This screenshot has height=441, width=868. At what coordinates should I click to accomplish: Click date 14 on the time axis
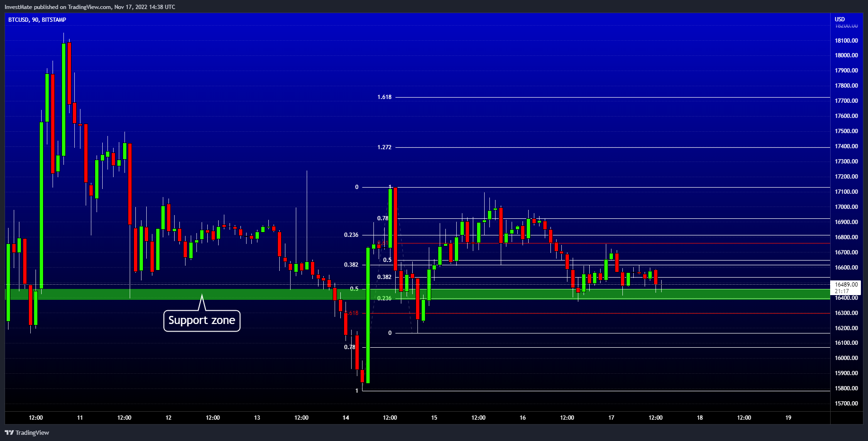(x=346, y=418)
